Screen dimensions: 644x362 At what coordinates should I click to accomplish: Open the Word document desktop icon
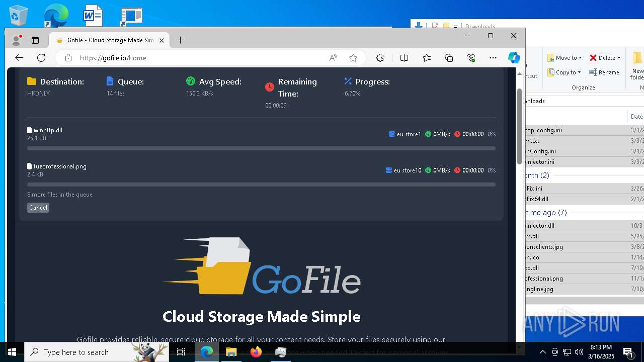click(93, 15)
